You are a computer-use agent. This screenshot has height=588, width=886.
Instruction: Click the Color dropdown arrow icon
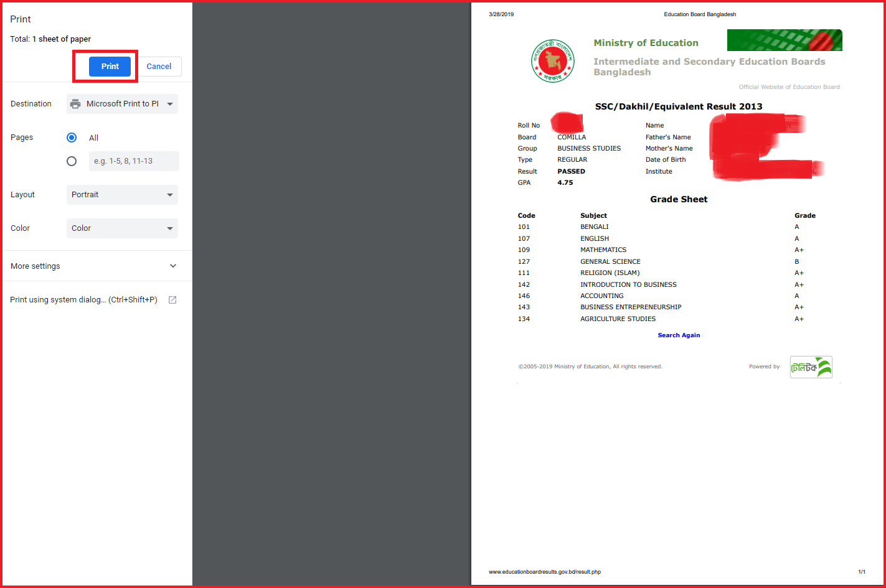tap(169, 228)
